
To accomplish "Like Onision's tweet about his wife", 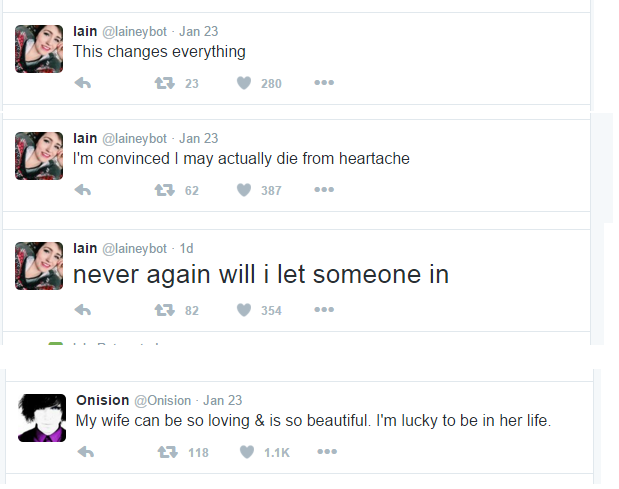I will [247, 452].
